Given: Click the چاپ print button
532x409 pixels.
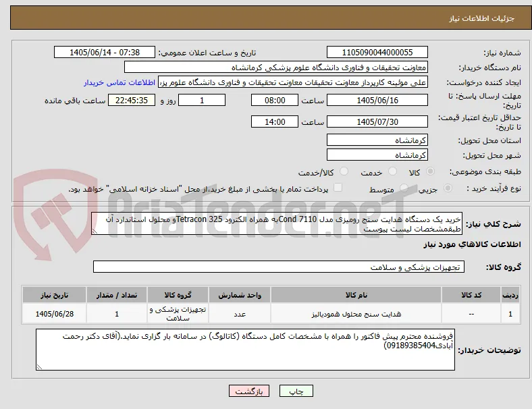Looking at the screenshot, I should (x=296, y=391).
